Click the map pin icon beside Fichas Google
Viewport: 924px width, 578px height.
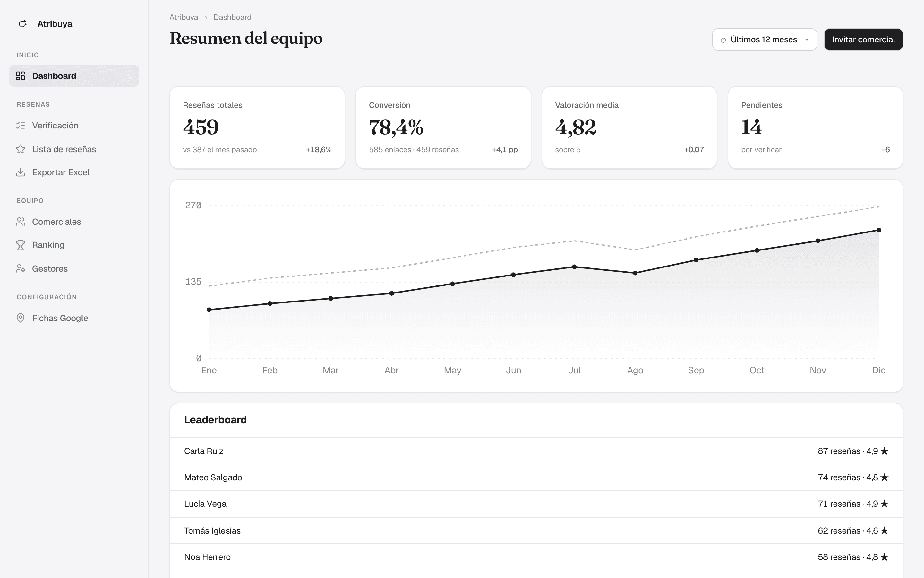coord(21,318)
